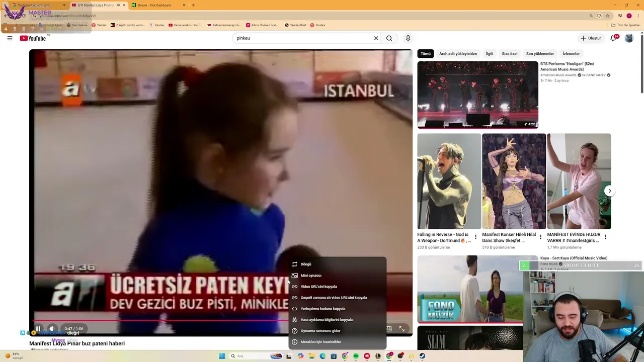
Task: Open Microsoft Edge from the taskbar
Action: click(323, 356)
